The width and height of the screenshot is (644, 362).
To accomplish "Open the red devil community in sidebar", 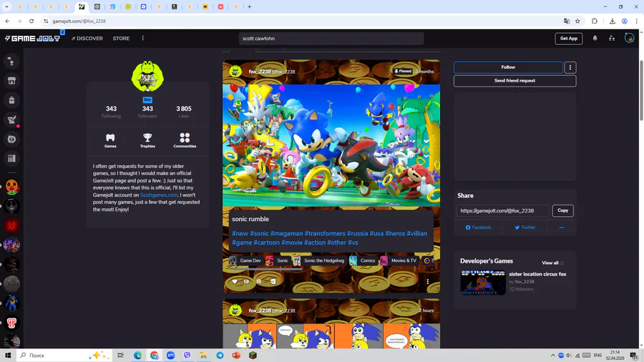I will (x=11, y=225).
